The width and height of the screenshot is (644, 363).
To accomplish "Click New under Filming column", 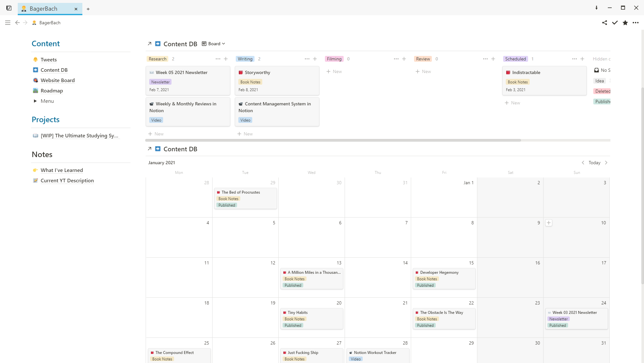I will pos(334,71).
